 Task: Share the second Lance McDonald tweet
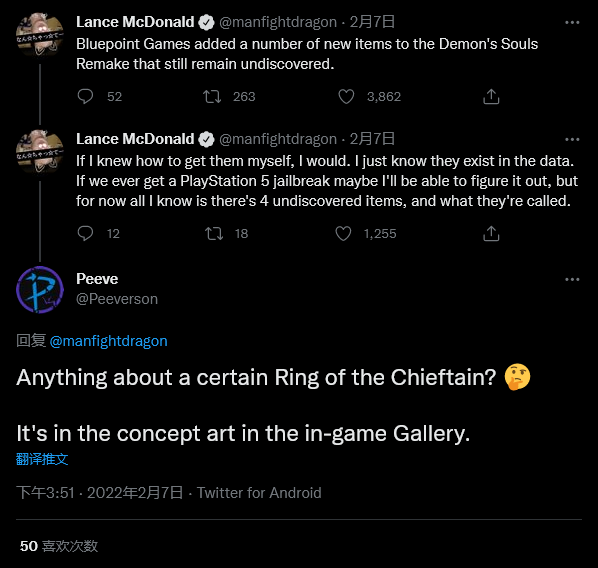pos(491,233)
